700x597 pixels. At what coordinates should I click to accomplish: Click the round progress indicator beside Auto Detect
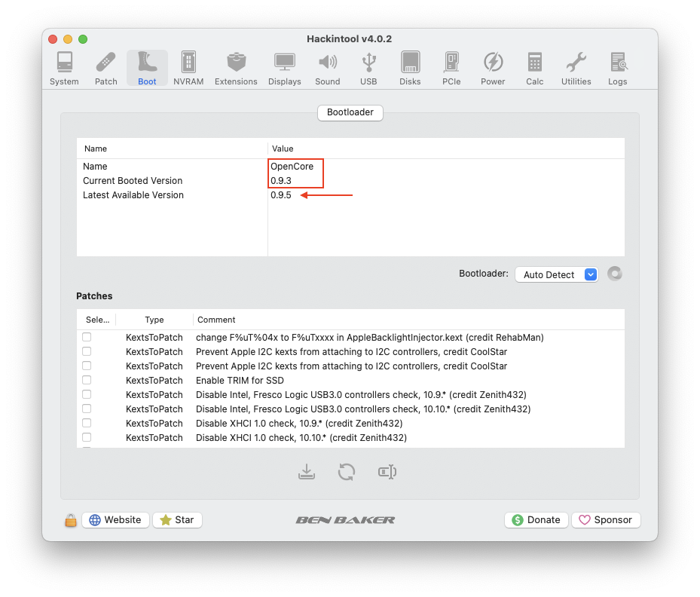tap(615, 274)
